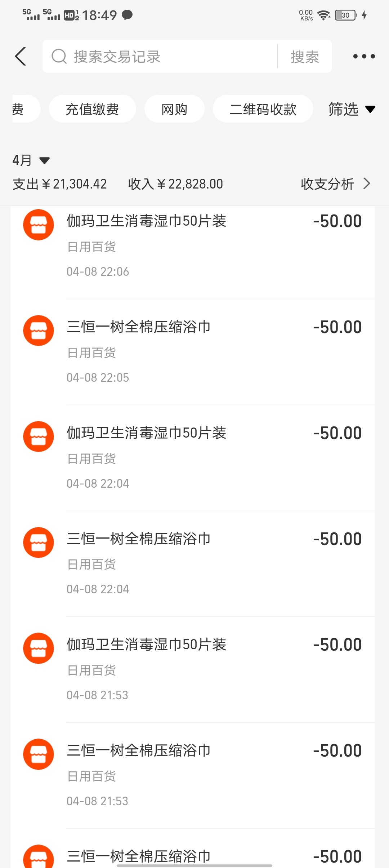The height and width of the screenshot is (868, 389).
Task: Tap the chat bubble status bar icon
Action: [x=127, y=15]
